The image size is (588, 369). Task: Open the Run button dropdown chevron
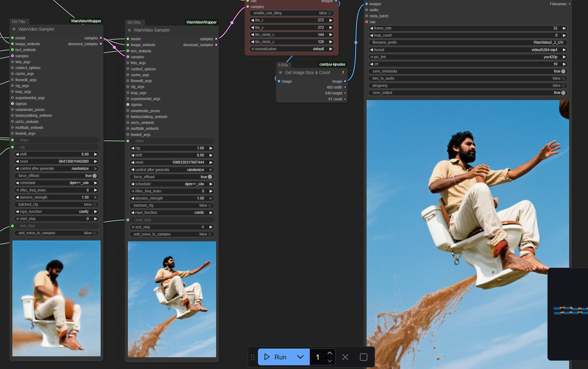coord(300,357)
